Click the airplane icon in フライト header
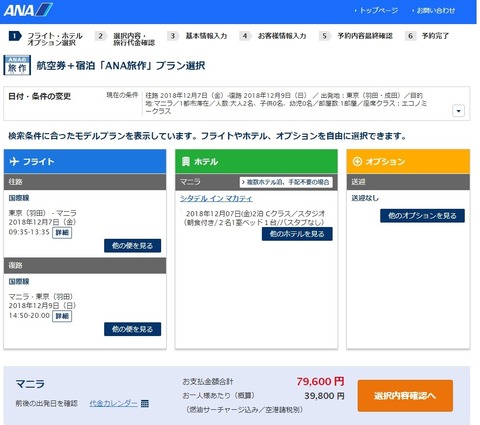This screenshot has height=425, width=480. [14, 162]
